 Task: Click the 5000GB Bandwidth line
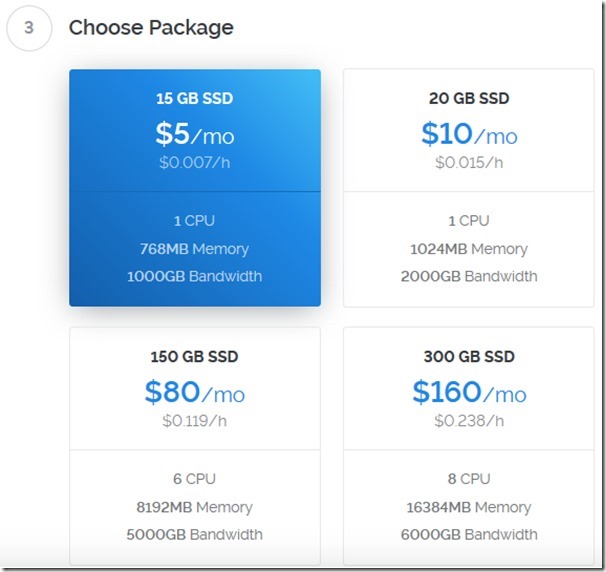pos(194,534)
